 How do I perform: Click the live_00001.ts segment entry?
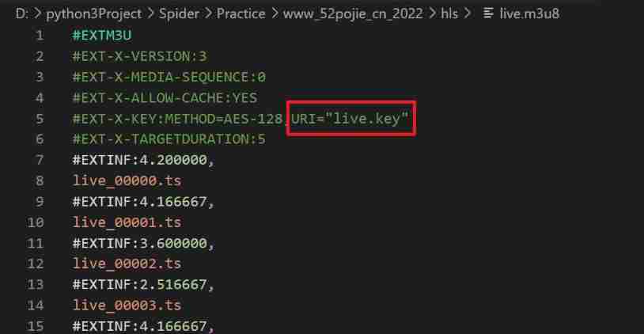(127, 222)
